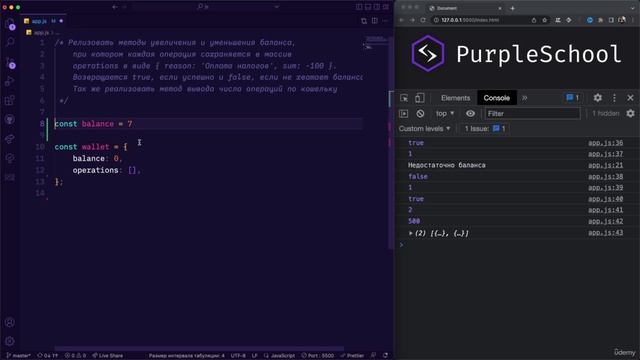Open the editor More Actions ellipsis in VS Code
This screenshot has width=640, height=360.
pos(385,21)
